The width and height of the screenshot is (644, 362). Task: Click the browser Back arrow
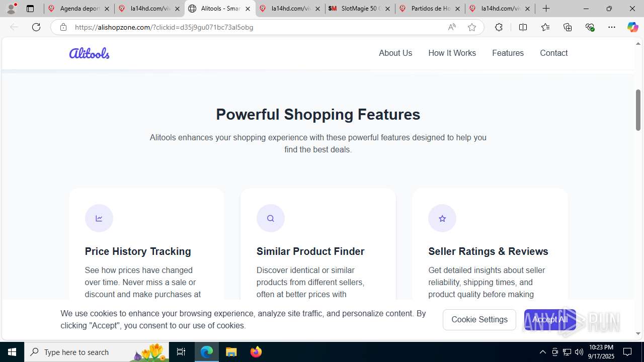point(14,27)
